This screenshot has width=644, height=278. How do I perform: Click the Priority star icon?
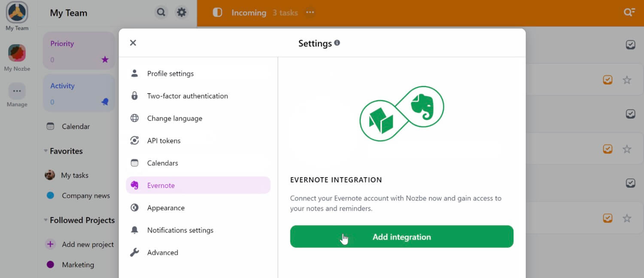coord(105,60)
